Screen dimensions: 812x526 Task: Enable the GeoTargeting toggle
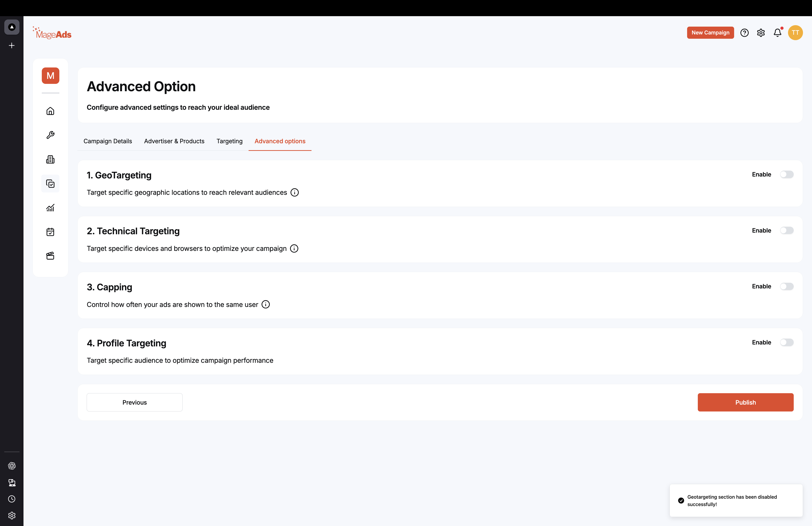(x=787, y=174)
